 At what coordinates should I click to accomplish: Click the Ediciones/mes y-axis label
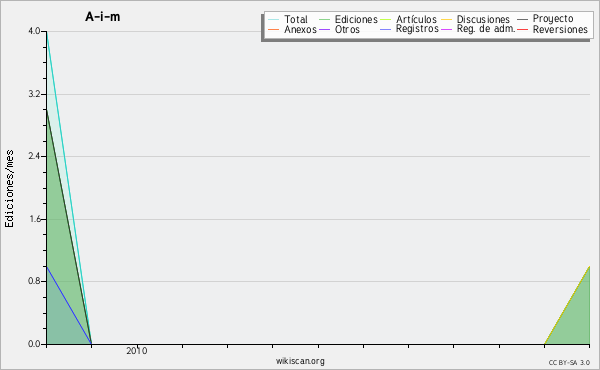9,189
